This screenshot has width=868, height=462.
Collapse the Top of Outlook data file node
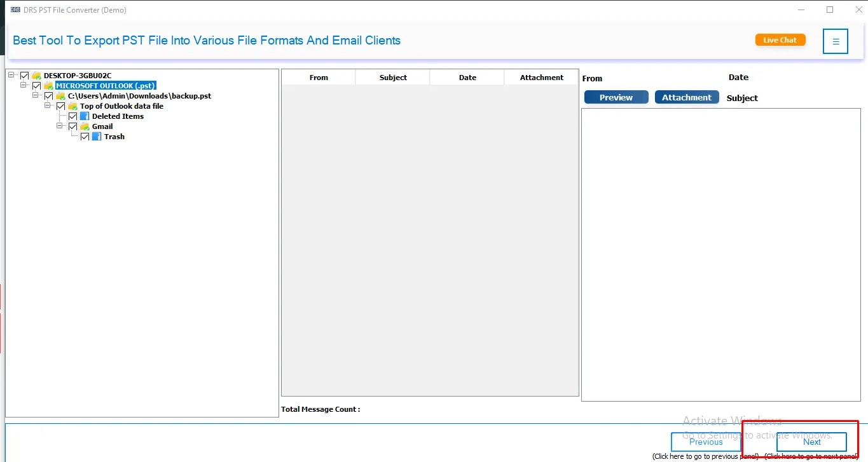[48, 105]
